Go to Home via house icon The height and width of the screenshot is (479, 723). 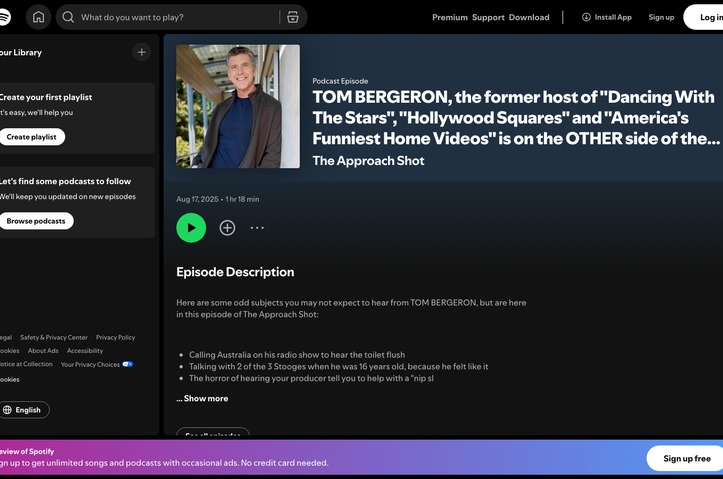coord(38,18)
